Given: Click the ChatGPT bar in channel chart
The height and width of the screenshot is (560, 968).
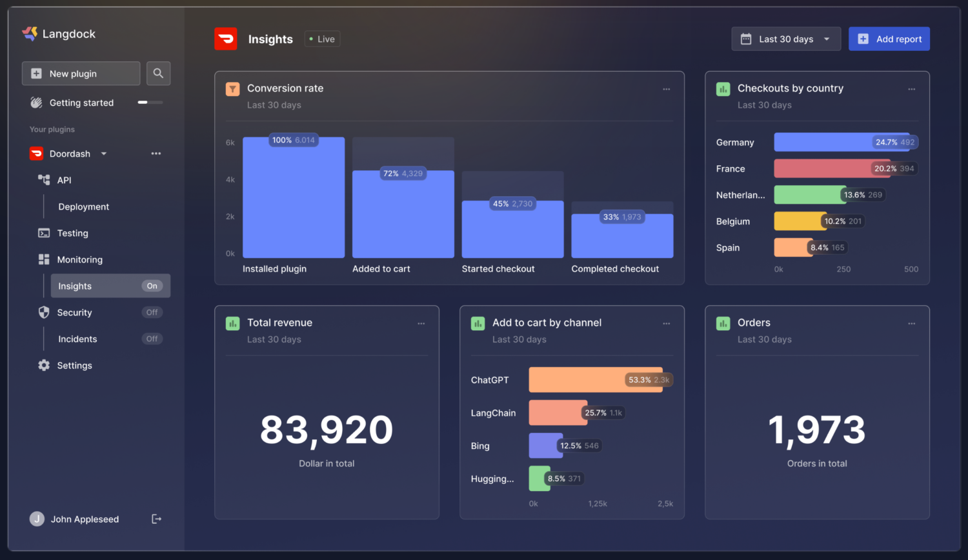Looking at the screenshot, I should click(x=596, y=380).
